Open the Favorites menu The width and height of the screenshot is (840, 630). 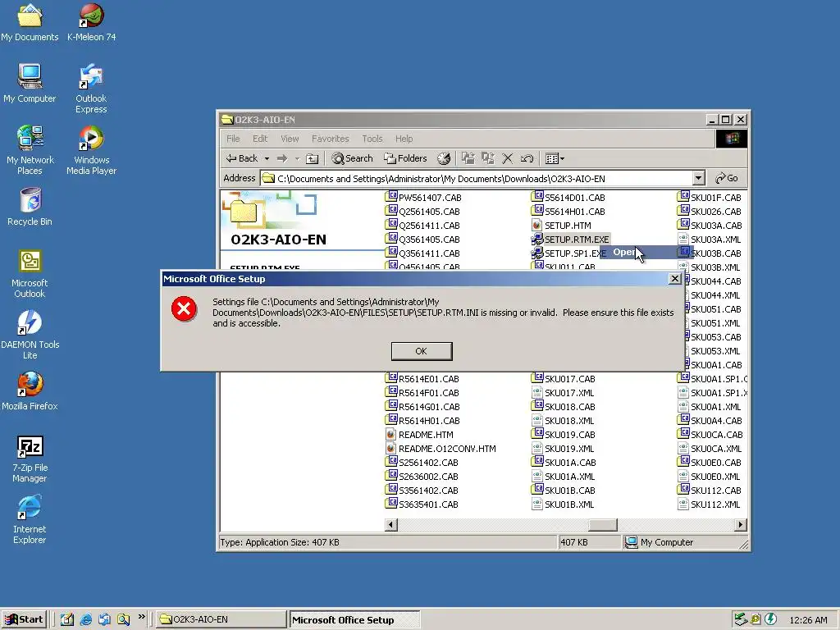pyautogui.click(x=330, y=139)
